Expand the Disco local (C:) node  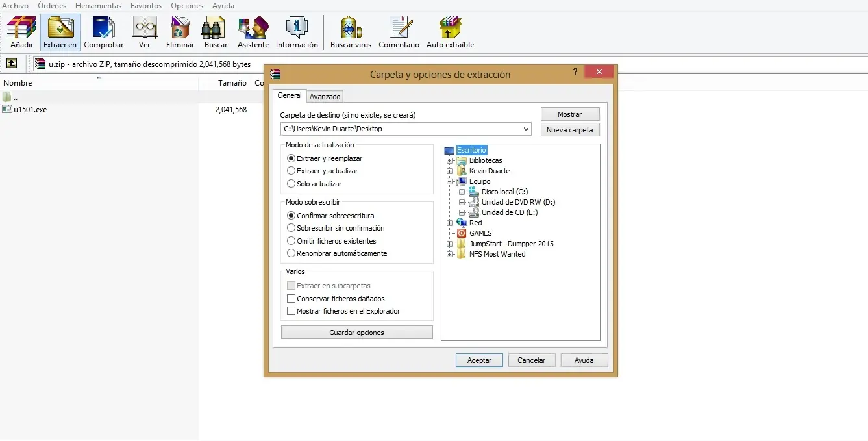pyautogui.click(x=462, y=192)
